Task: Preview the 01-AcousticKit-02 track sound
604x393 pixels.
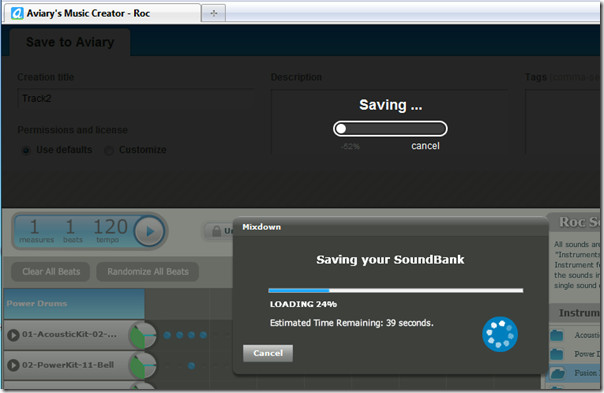Action: [x=13, y=335]
